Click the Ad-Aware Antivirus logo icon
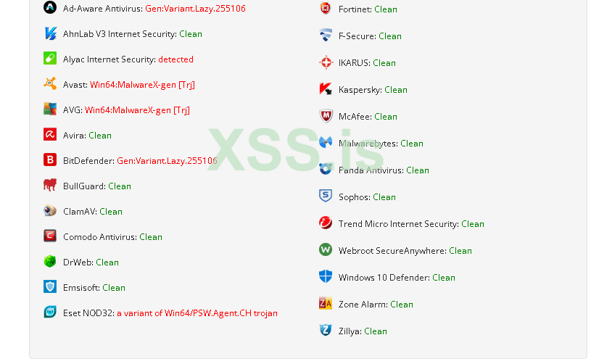 [50, 8]
